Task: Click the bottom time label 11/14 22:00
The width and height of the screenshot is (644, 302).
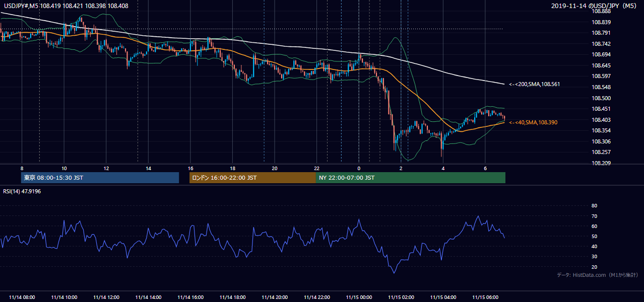Action: (x=316, y=297)
